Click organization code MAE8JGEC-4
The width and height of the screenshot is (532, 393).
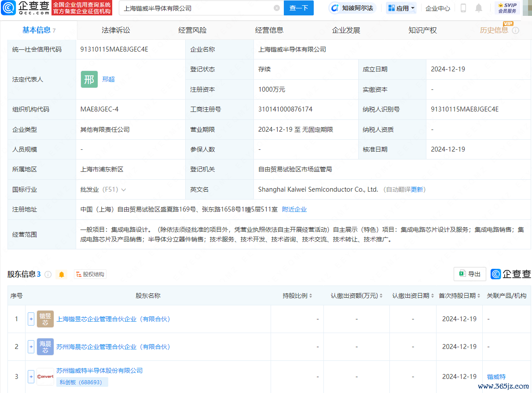99,109
